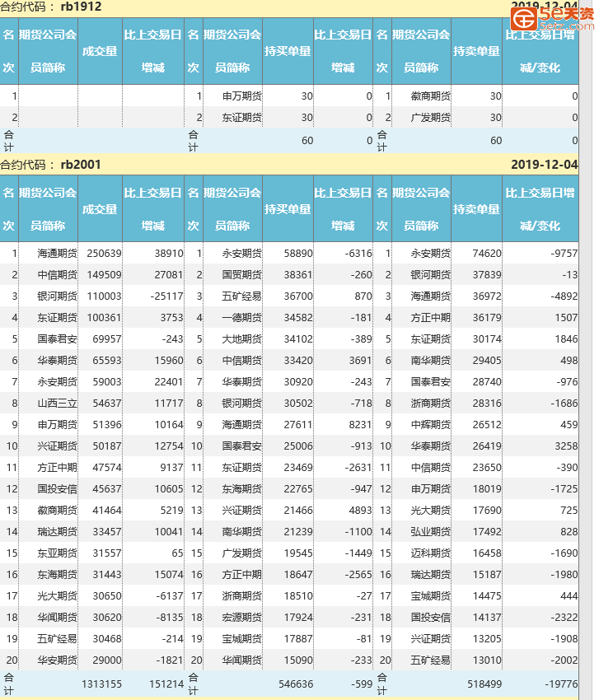Select long position value 21466

coord(298,511)
